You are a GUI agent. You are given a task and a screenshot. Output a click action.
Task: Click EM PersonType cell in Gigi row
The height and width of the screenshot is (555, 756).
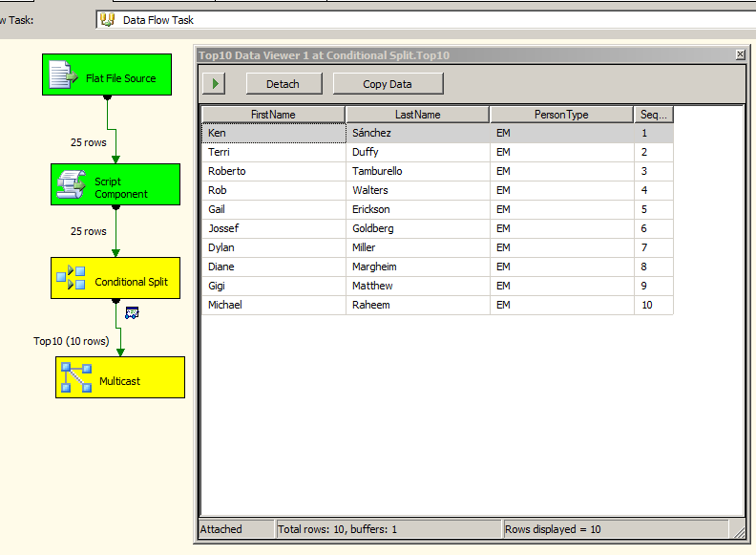pos(561,286)
